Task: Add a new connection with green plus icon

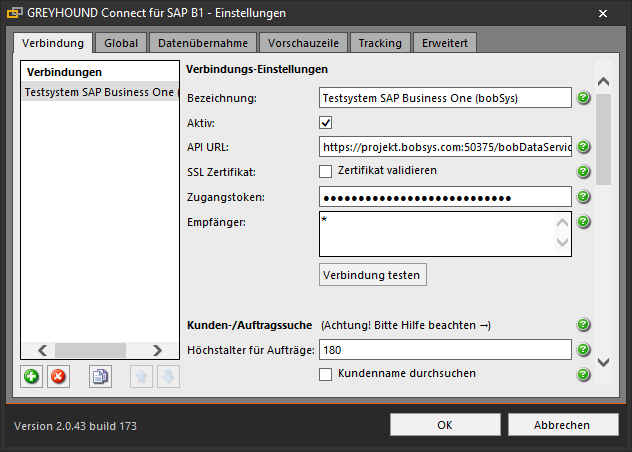Action: point(31,377)
